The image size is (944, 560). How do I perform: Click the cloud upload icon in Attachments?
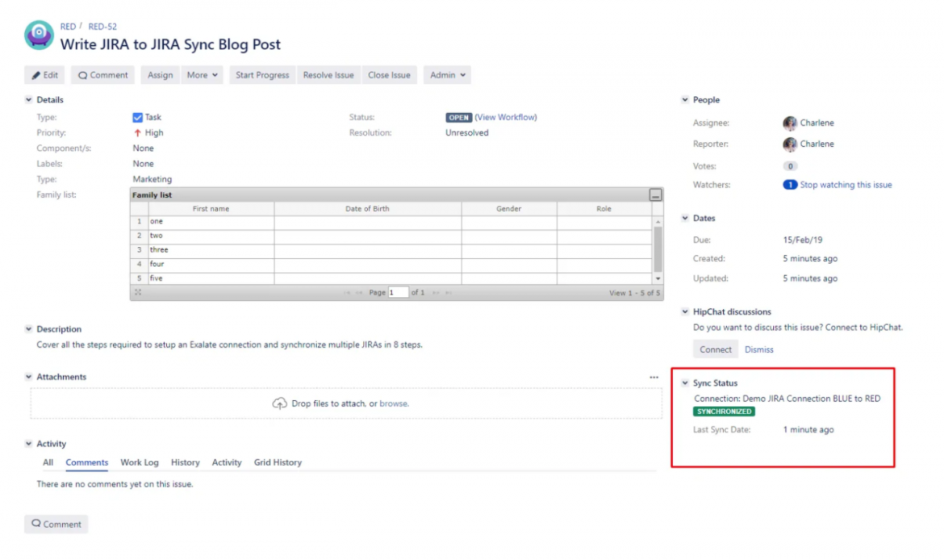coord(279,403)
